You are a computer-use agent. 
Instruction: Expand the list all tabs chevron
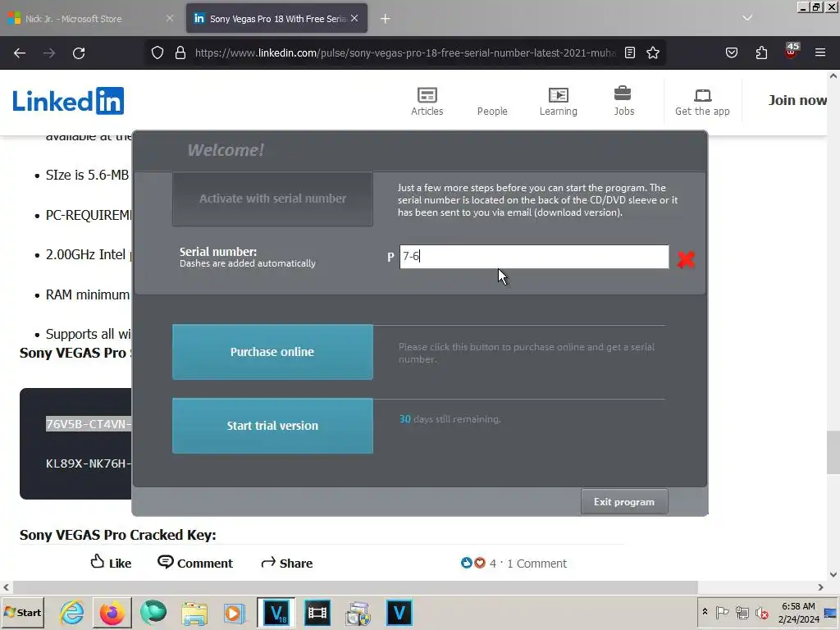pyautogui.click(x=747, y=18)
